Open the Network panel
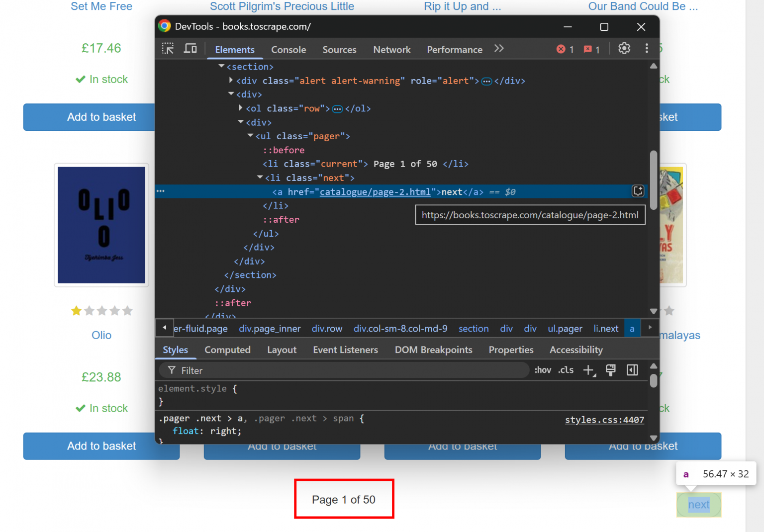 click(391, 49)
